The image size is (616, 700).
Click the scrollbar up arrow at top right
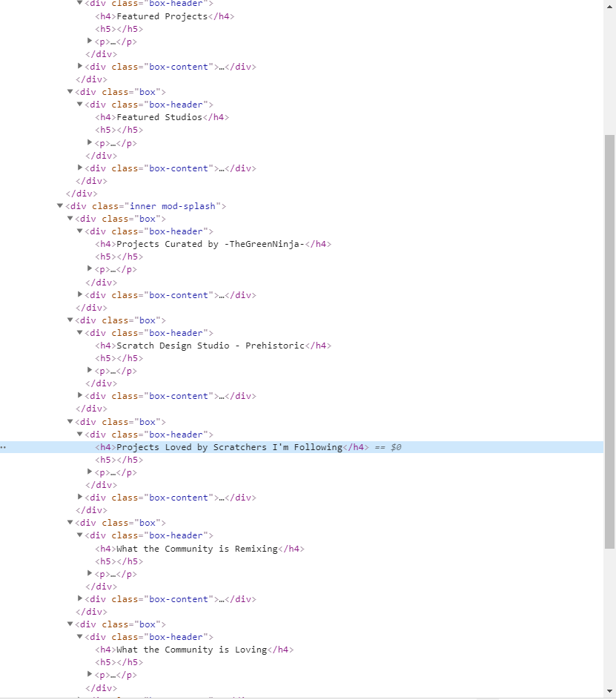tap(610, 6)
